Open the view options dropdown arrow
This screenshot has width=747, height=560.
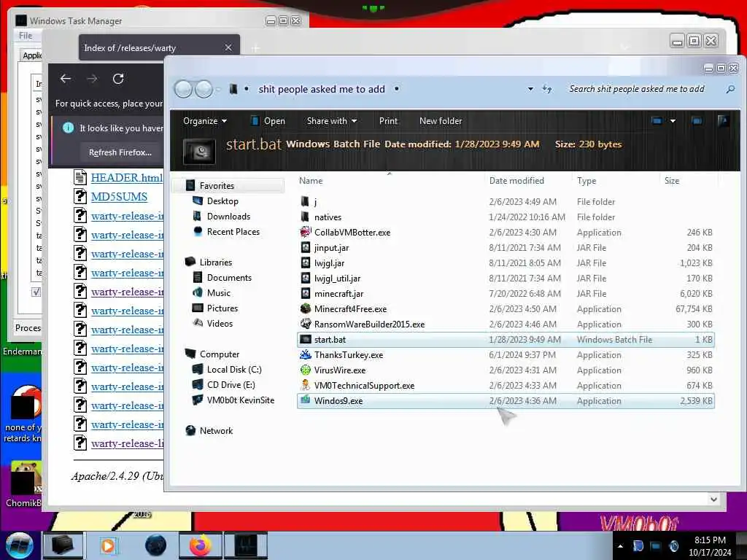673,121
